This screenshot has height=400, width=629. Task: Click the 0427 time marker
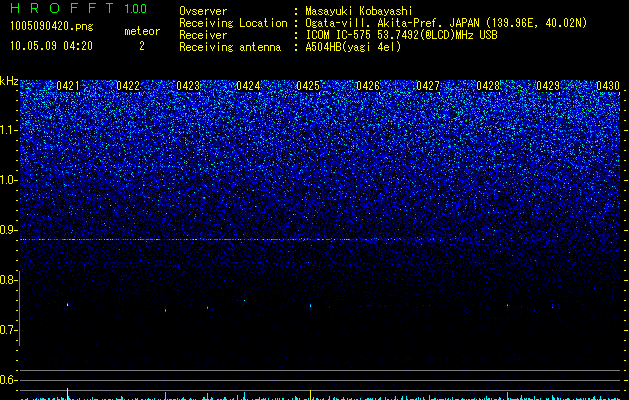[428, 86]
